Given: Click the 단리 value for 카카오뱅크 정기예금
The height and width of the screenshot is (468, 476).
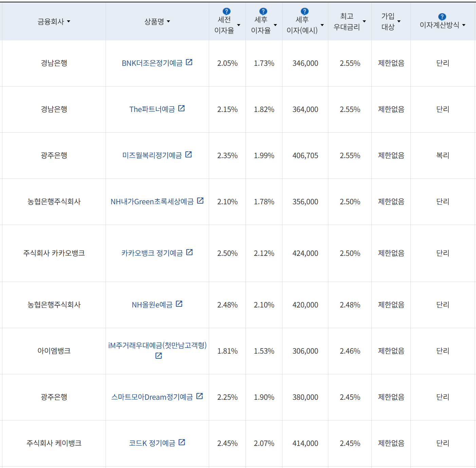Looking at the screenshot, I should 442,253.
